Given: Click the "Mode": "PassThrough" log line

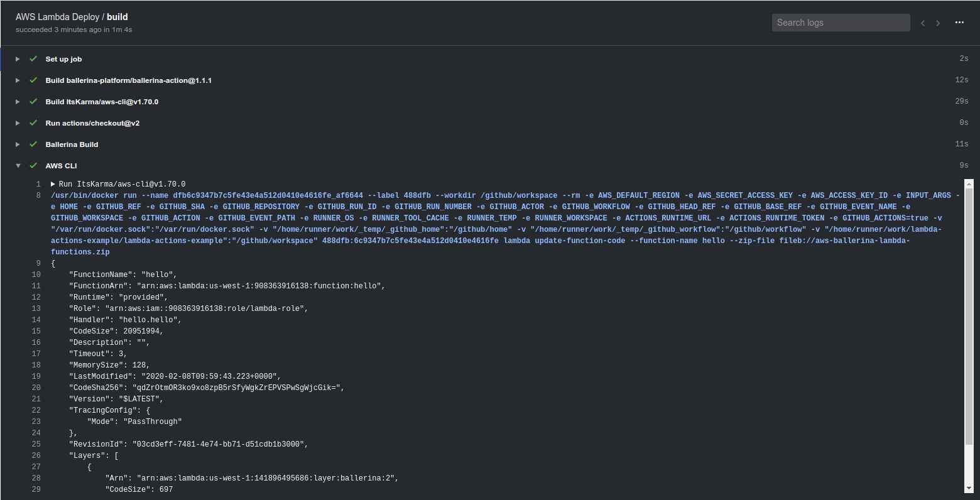Looking at the screenshot, I should click(134, 421).
